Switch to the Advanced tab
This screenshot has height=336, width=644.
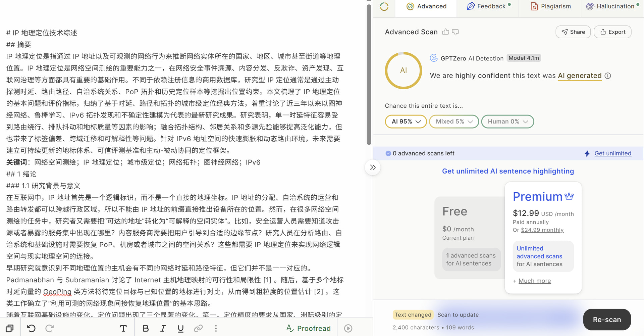coord(426,6)
